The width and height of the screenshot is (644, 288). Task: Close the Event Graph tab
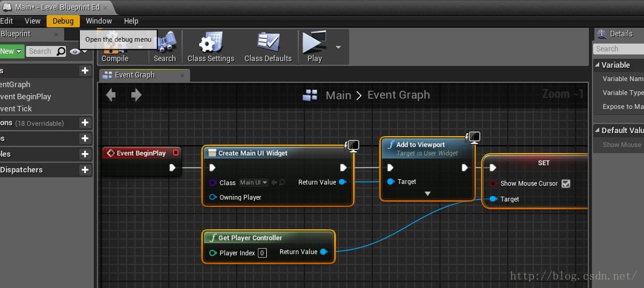[182, 75]
